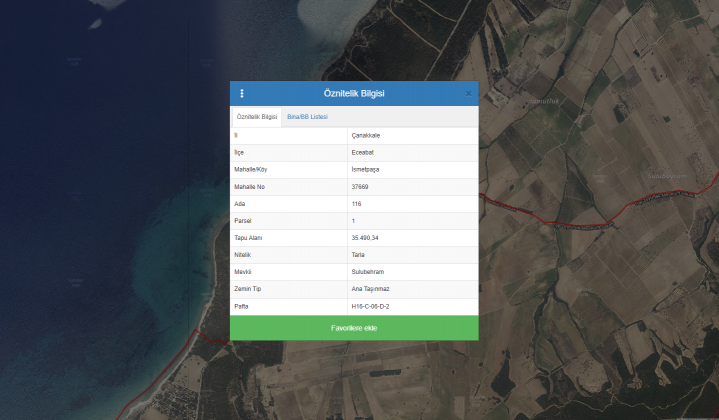Select the Tapu Alanı value 35.490,34
This screenshot has width=719, height=420.
click(365, 237)
